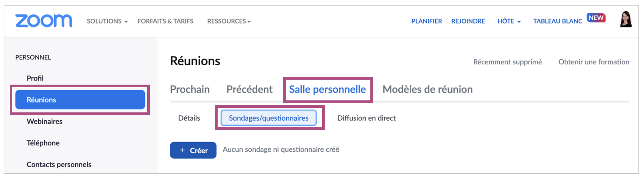The image size is (644, 178).
Task: Click the Rejoindre link
Action: (x=468, y=21)
